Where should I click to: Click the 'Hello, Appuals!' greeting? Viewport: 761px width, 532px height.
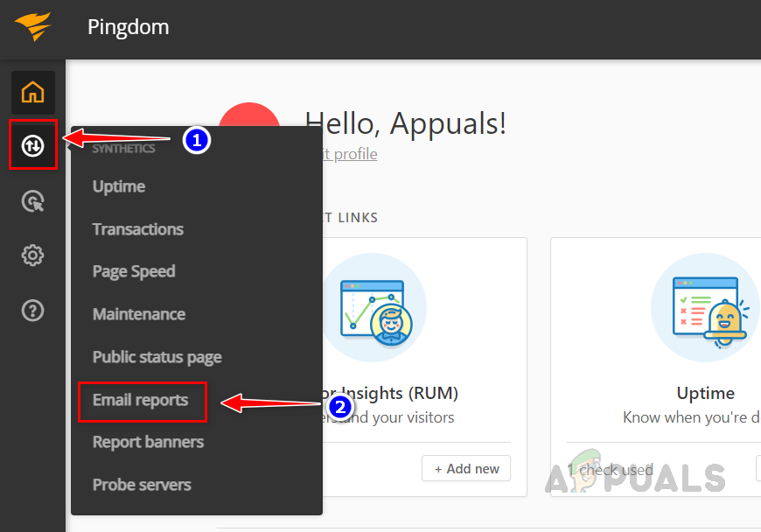tap(406, 123)
